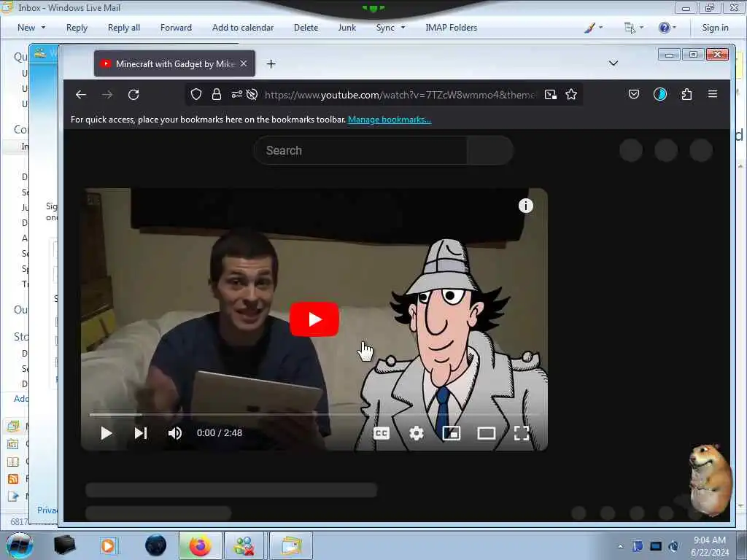Open Windows Live Mail from the taskbar
747x560 pixels.
[291, 545]
